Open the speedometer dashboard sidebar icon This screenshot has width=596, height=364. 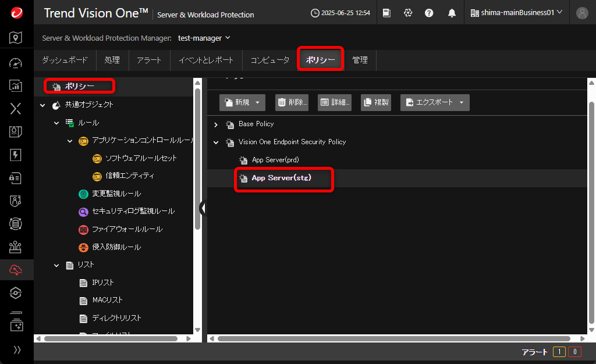(x=16, y=63)
